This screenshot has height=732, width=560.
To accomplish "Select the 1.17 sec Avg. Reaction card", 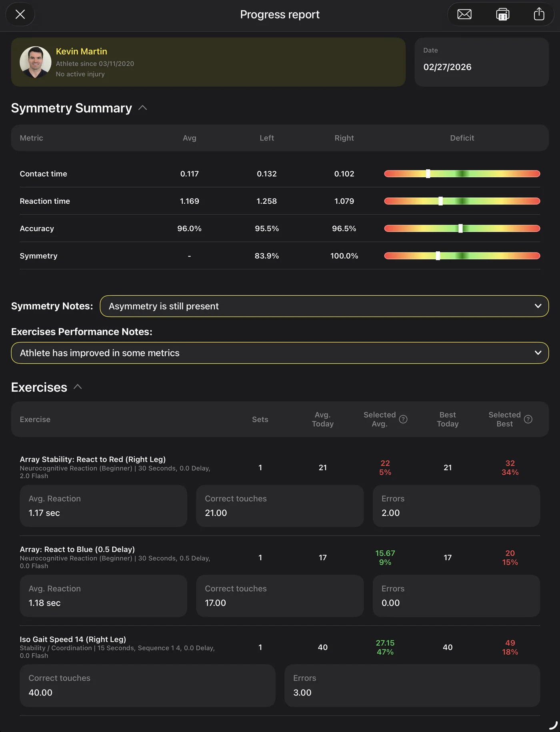I will (x=104, y=506).
